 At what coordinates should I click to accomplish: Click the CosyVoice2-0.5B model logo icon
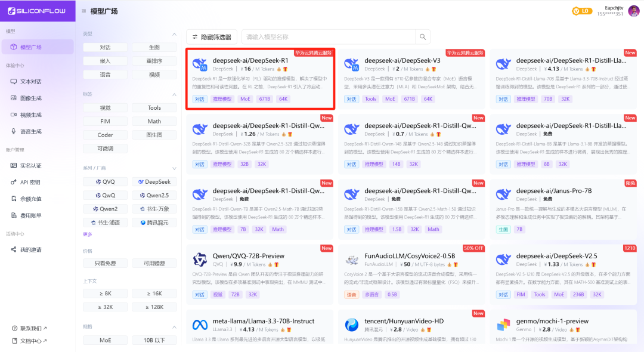click(x=352, y=260)
